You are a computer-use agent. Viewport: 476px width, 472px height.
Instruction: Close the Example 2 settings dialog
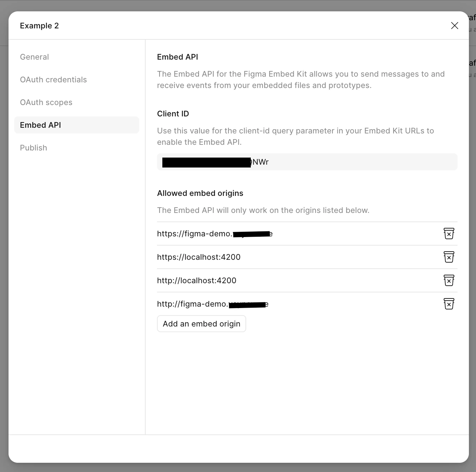click(455, 26)
